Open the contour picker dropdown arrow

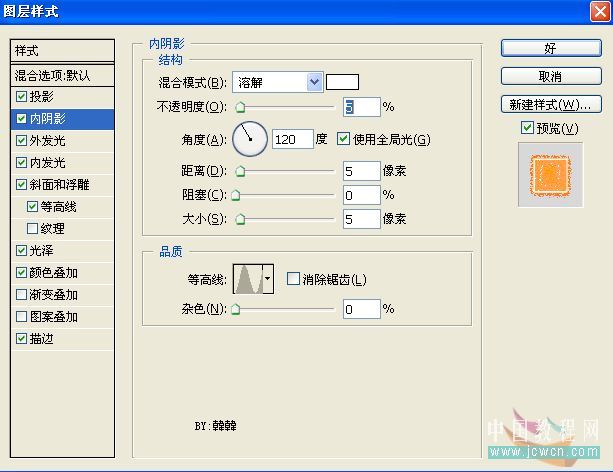pyautogui.click(x=268, y=279)
